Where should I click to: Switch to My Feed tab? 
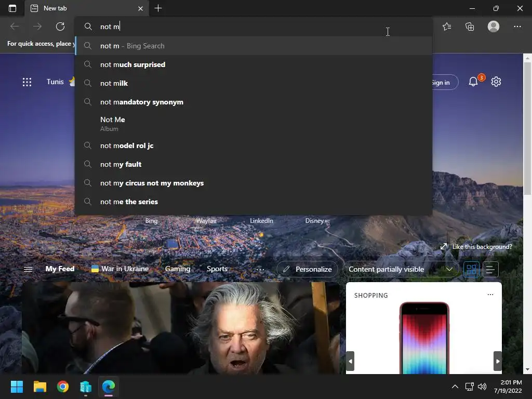[x=60, y=269]
